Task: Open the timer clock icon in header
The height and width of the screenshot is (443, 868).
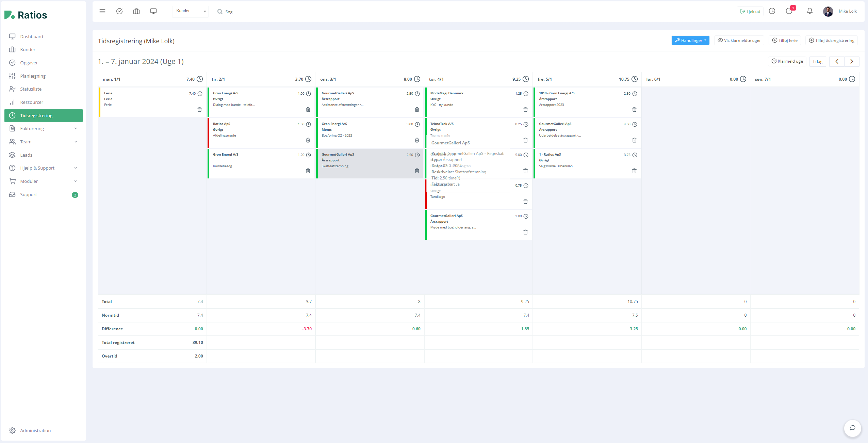Action: click(x=772, y=11)
